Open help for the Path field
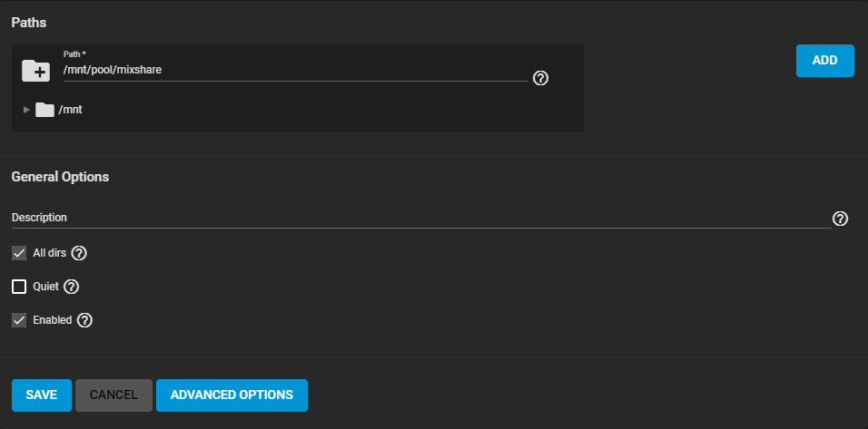This screenshot has width=868, height=429. [x=540, y=78]
